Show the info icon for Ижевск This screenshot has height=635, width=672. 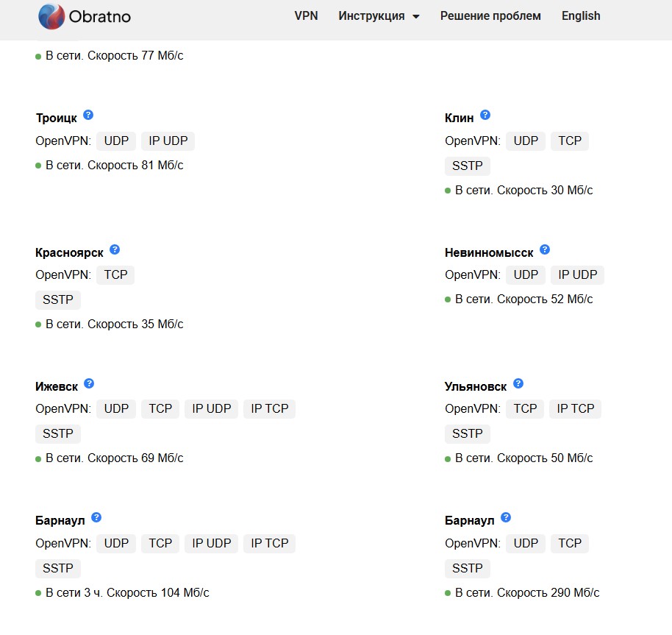click(89, 383)
